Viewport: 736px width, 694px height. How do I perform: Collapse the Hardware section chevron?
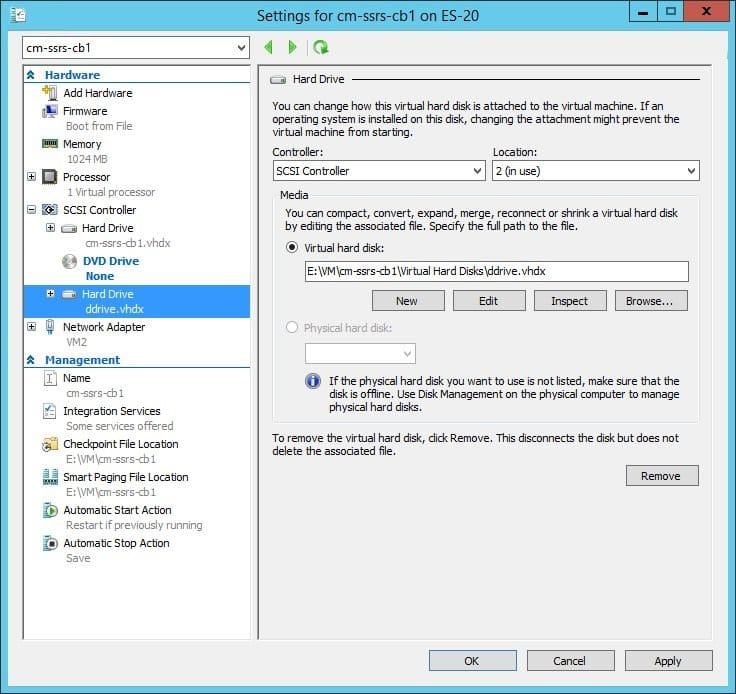coord(31,75)
